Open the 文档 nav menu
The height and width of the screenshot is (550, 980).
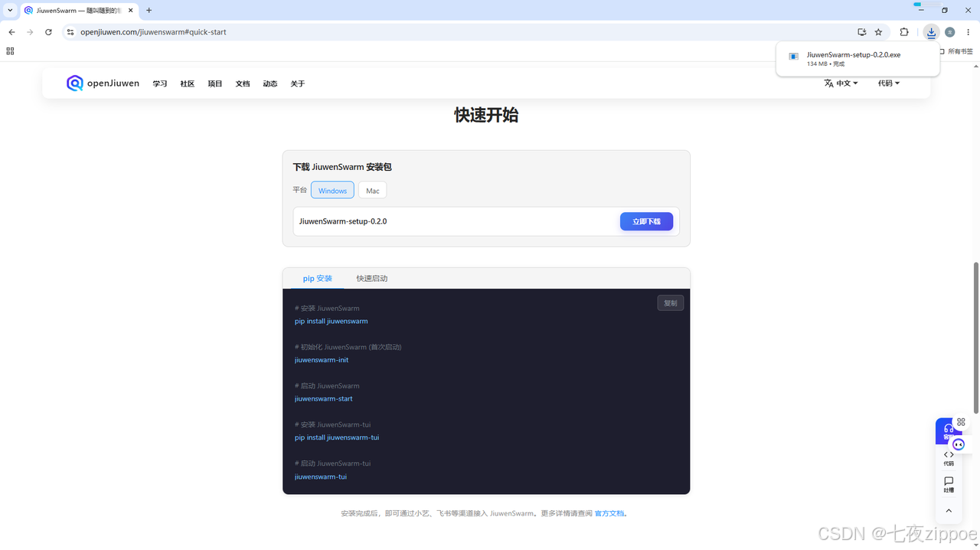point(243,83)
